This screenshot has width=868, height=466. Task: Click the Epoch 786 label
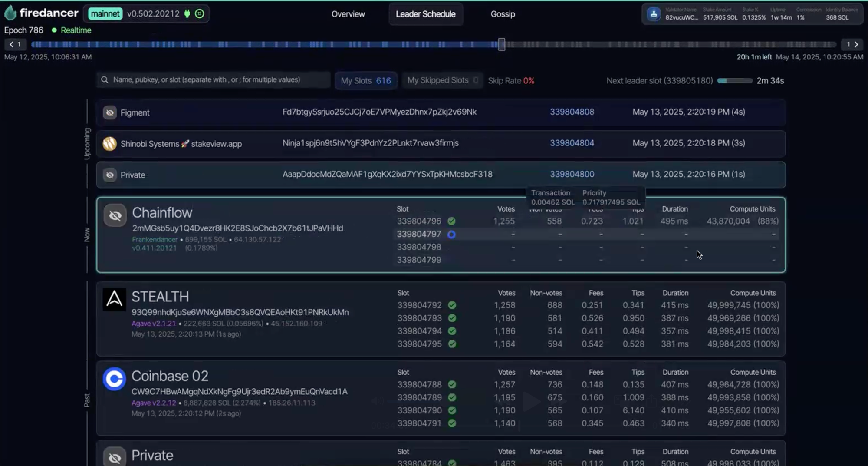[x=24, y=30]
